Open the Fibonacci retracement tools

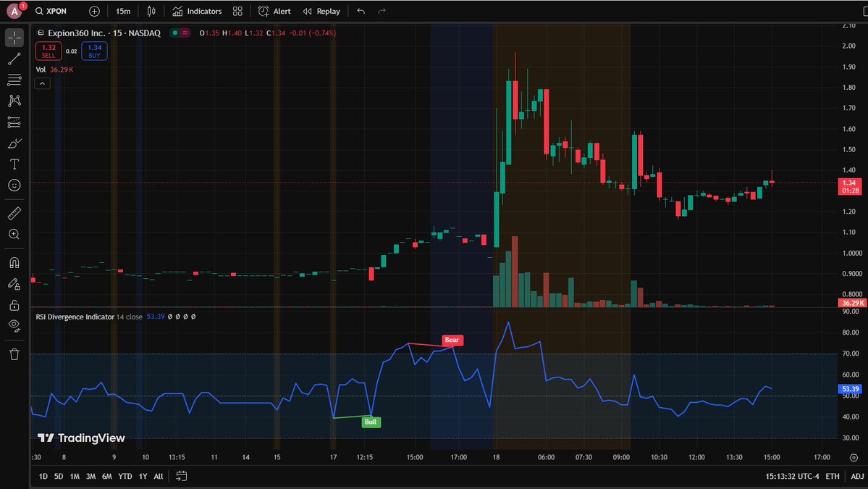point(14,80)
